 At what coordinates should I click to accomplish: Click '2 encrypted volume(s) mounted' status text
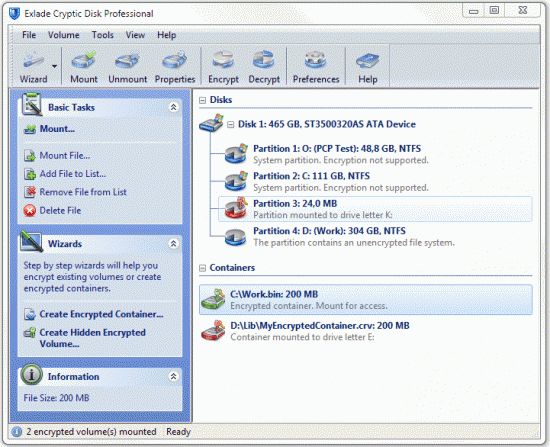coord(91,432)
